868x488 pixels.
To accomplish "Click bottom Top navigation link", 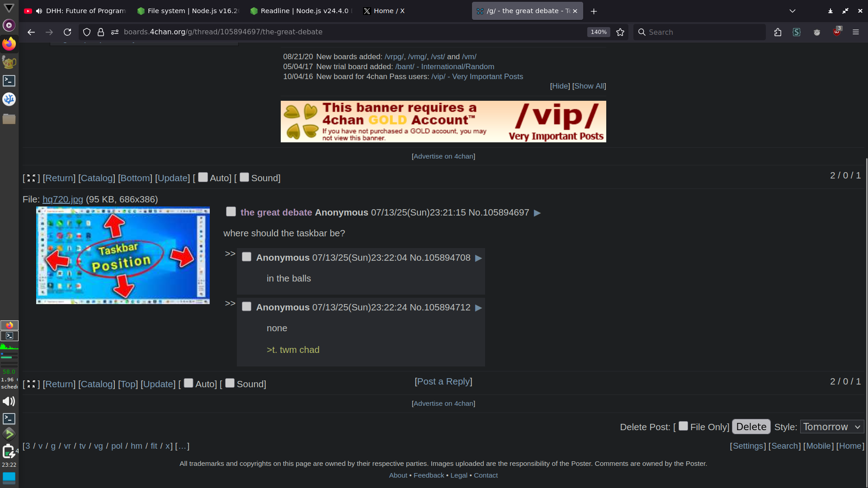I will [x=128, y=384].
